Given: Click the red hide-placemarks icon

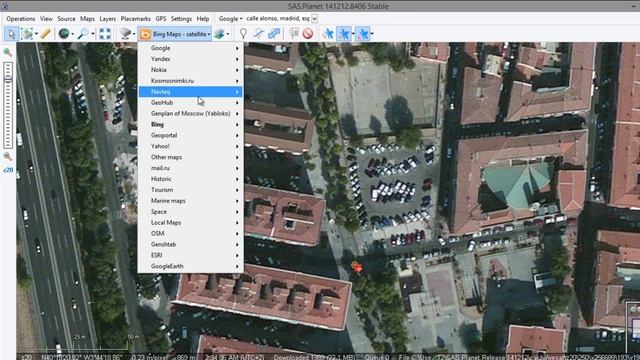Looking at the screenshot, I should point(308,34).
